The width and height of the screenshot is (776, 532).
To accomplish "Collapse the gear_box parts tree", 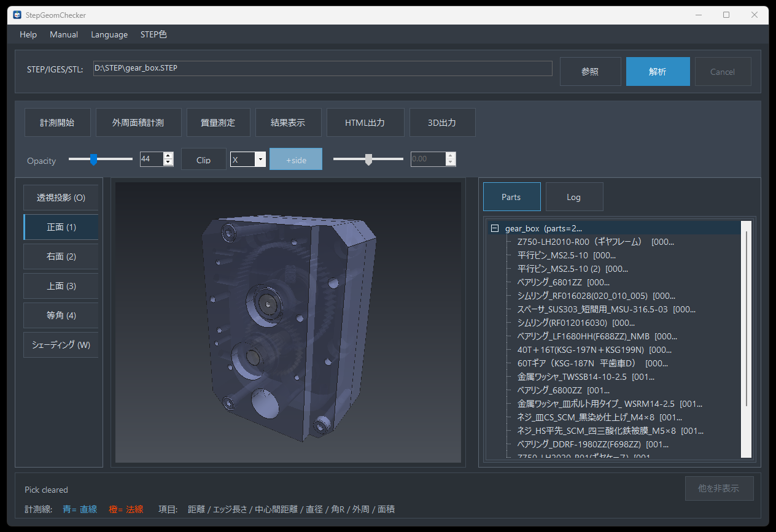I will pos(494,228).
